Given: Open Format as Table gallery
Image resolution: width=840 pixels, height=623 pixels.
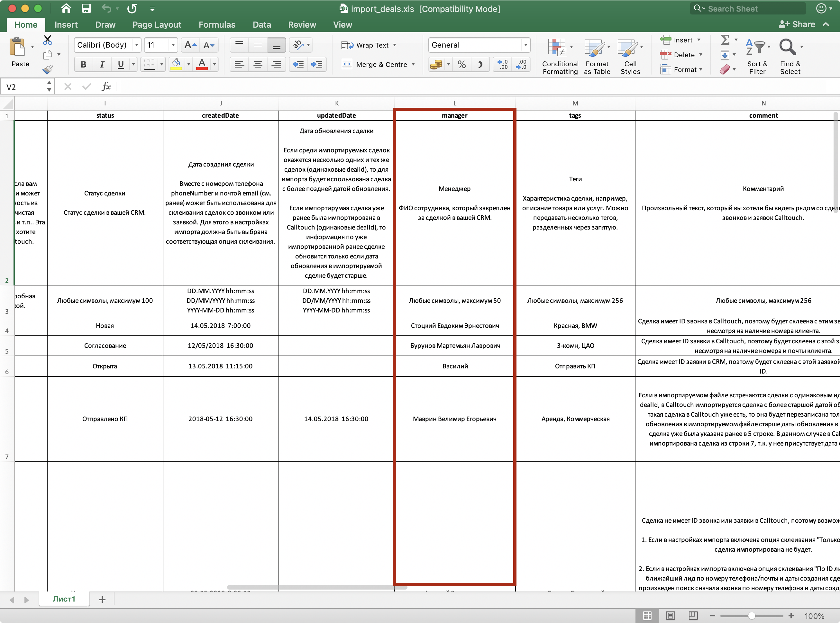Looking at the screenshot, I should point(597,57).
